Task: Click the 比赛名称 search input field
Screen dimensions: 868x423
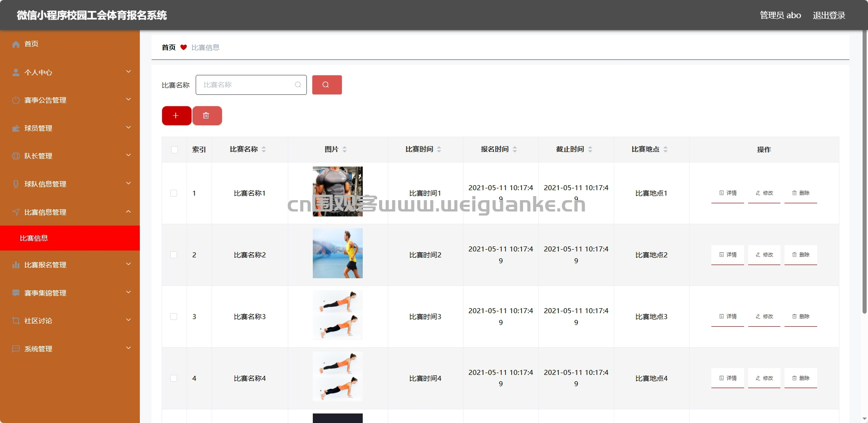Action: pyautogui.click(x=251, y=85)
